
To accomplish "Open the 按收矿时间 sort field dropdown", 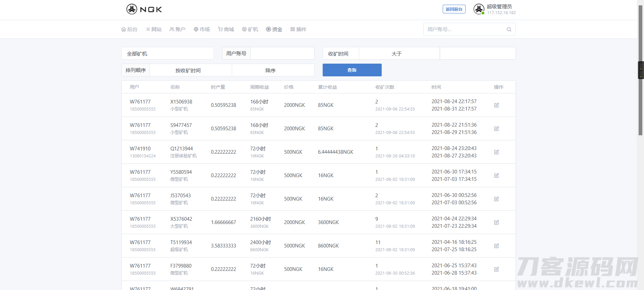I will click(x=191, y=70).
